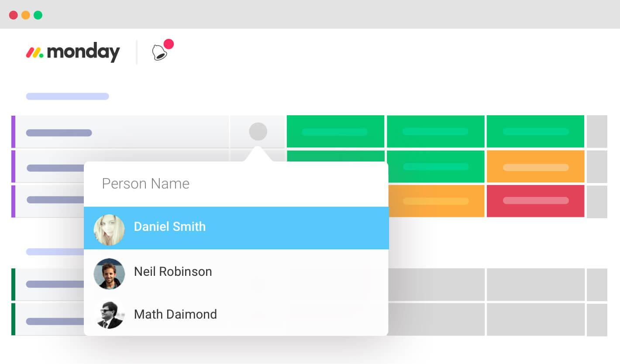Click the gray person avatar placeholder
620x364 pixels.
pyautogui.click(x=258, y=131)
